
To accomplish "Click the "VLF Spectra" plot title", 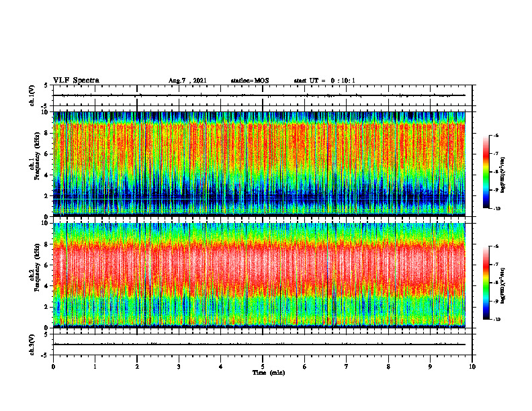I will click(x=76, y=81).
